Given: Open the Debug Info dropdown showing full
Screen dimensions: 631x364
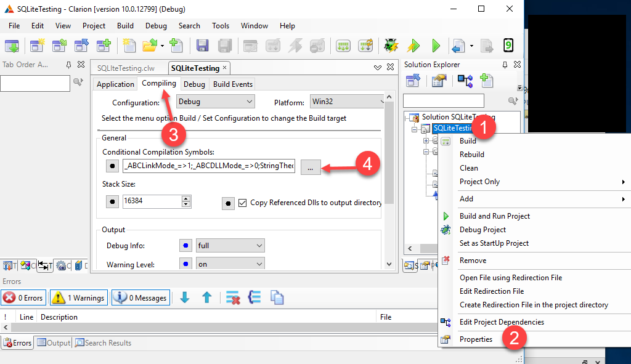Looking at the screenshot, I should 230,246.
